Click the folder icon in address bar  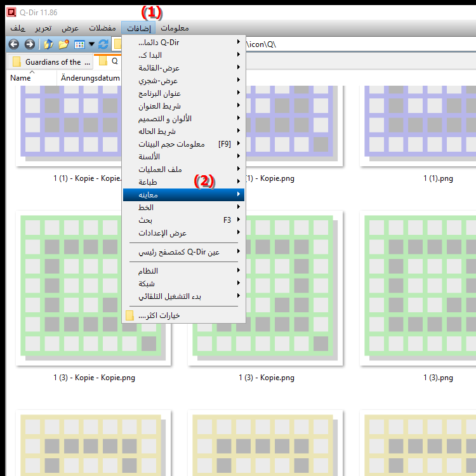click(117, 44)
